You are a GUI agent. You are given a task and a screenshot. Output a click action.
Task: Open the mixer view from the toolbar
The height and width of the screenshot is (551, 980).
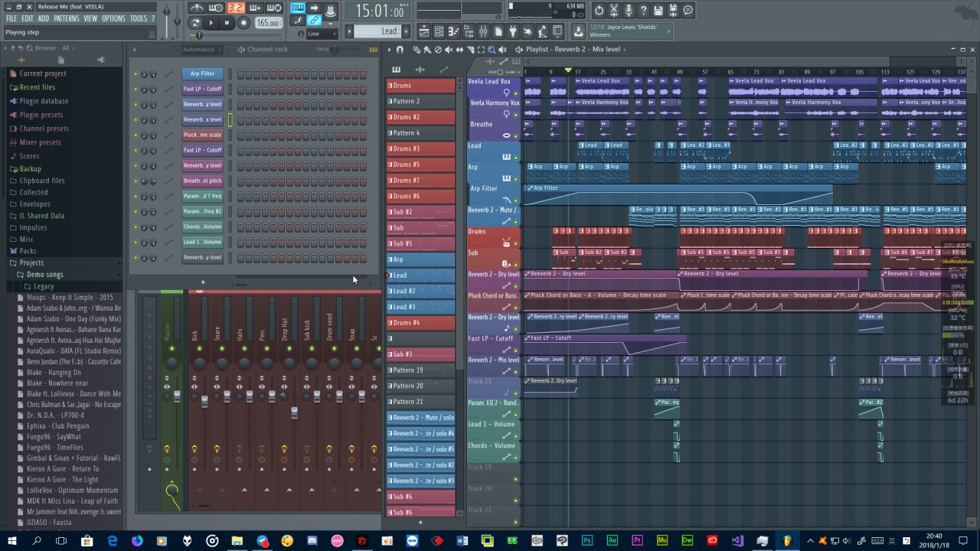483,31
